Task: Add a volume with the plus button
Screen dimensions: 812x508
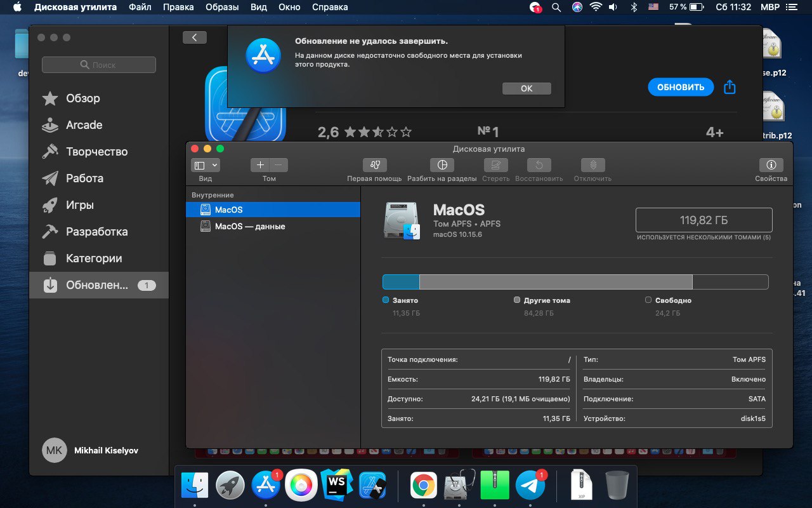Action: pos(260,165)
